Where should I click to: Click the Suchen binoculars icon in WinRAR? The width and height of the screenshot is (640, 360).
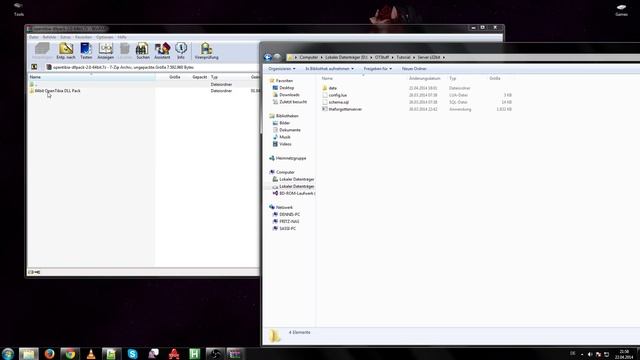(142, 51)
